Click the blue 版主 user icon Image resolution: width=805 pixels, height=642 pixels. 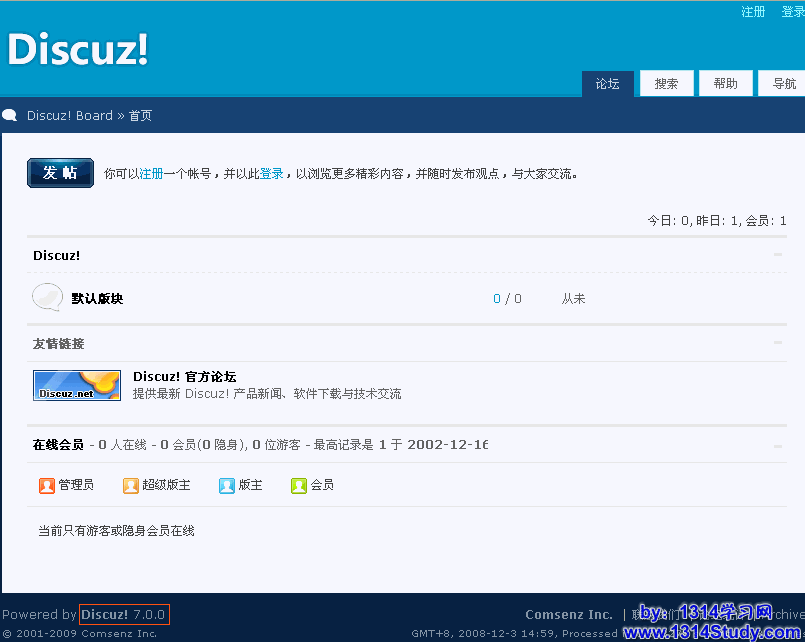click(227, 485)
